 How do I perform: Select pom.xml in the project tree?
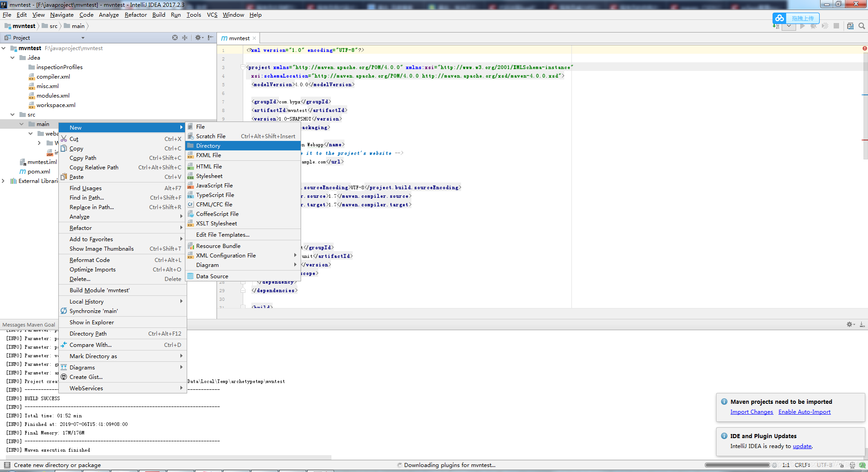click(39, 172)
